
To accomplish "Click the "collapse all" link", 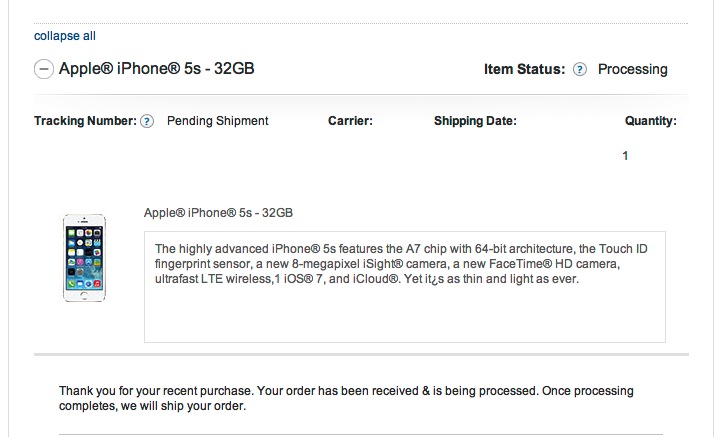I will tap(65, 36).
